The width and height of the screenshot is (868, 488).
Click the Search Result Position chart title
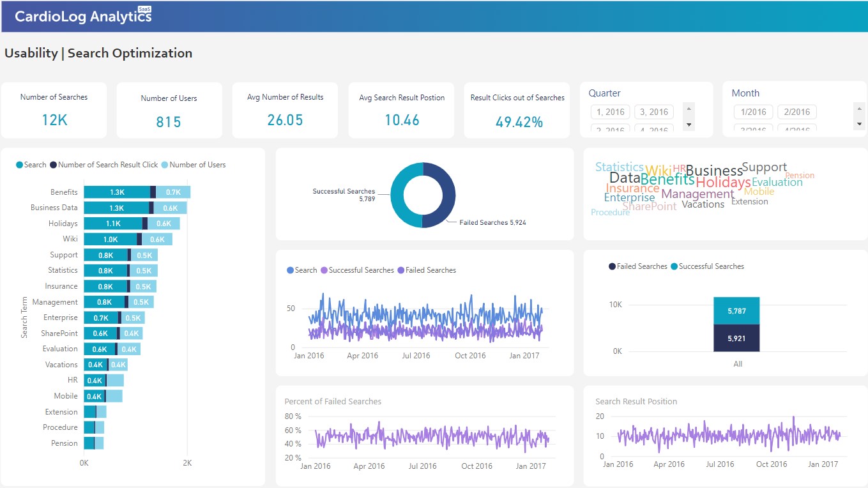pyautogui.click(x=636, y=402)
